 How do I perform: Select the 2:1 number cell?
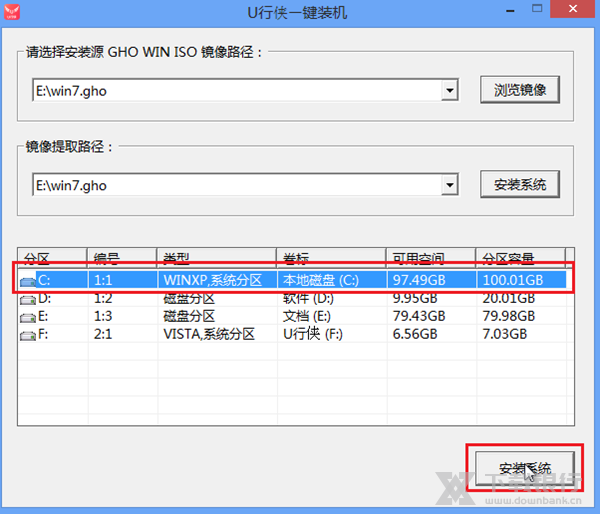coord(123,334)
